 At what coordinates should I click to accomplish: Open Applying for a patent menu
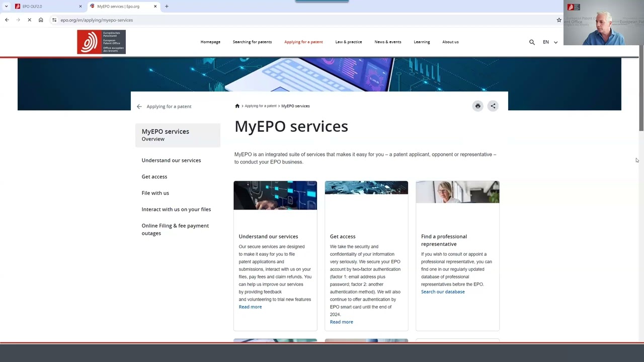point(303,42)
